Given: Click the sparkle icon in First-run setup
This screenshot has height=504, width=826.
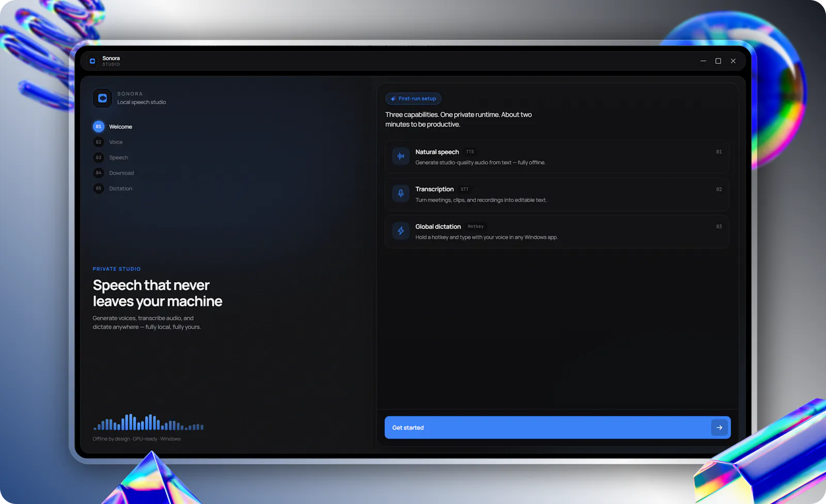Looking at the screenshot, I should point(393,99).
